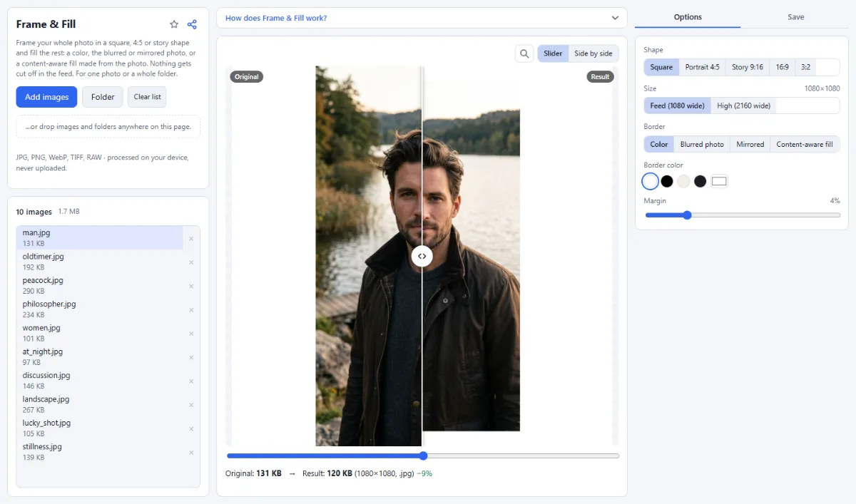Set border to Mirrored
Screen dimensions: 856x504
pos(750,144)
